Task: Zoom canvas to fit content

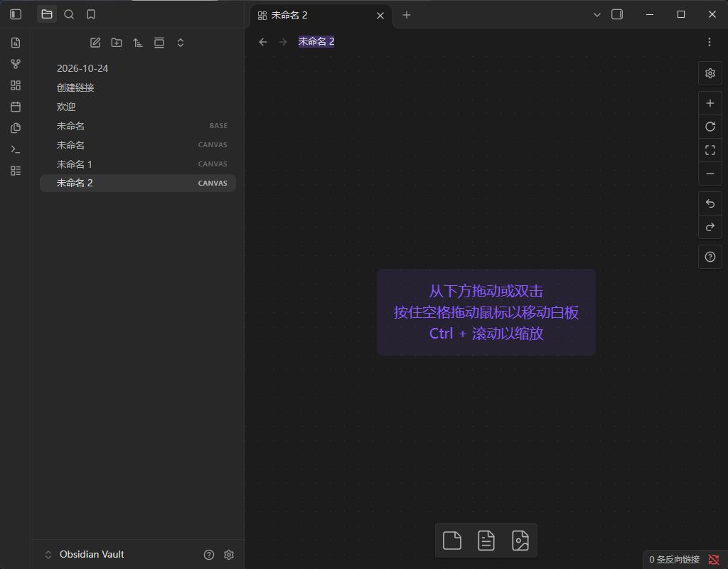Action: tap(710, 150)
